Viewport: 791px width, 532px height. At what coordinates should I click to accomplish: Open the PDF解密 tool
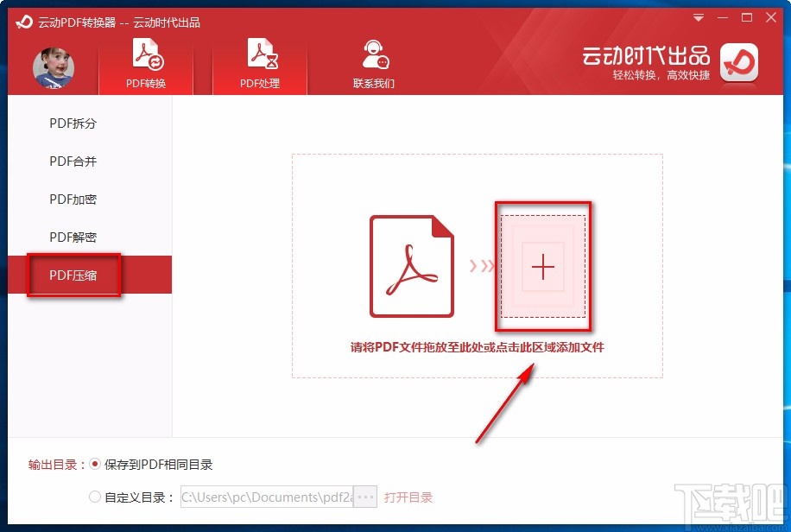(73, 237)
